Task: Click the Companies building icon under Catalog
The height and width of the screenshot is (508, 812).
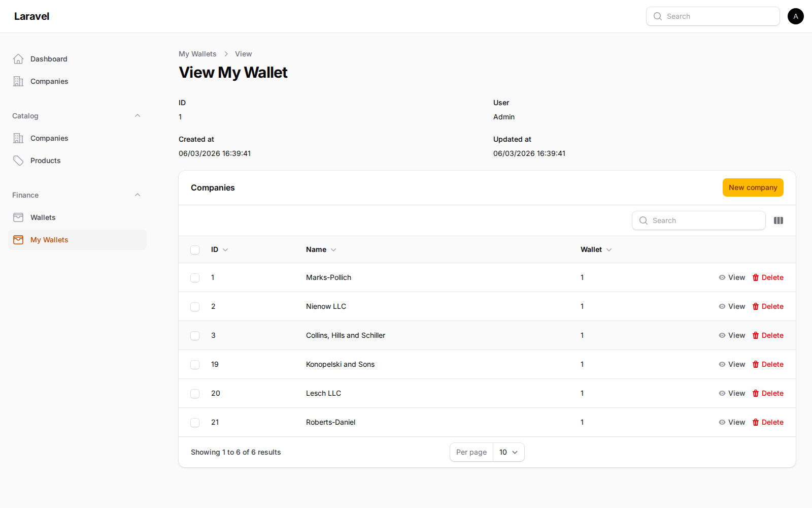Action: point(18,138)
